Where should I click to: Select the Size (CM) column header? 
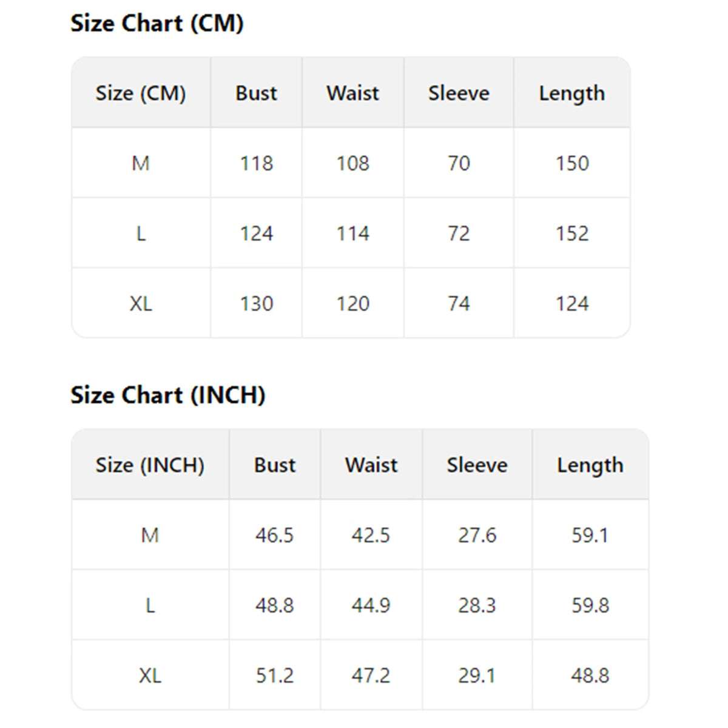tap(141, 93)
